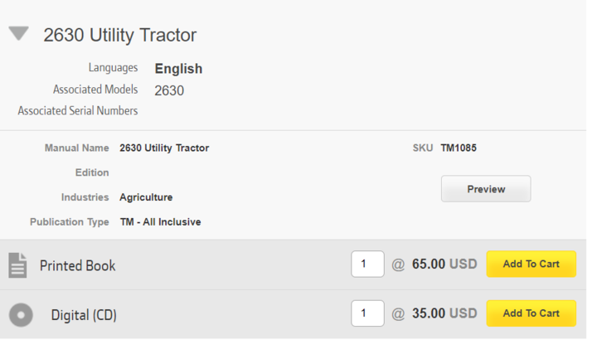597x364 pixels.
Task: Add the Digital CD to cart
Action: pos(531,313)
